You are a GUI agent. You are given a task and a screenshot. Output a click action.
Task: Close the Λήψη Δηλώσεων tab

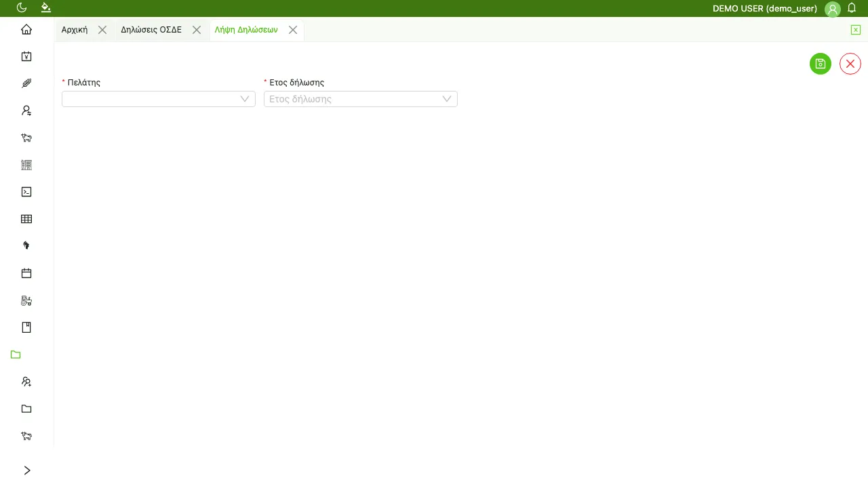[293, 30]
